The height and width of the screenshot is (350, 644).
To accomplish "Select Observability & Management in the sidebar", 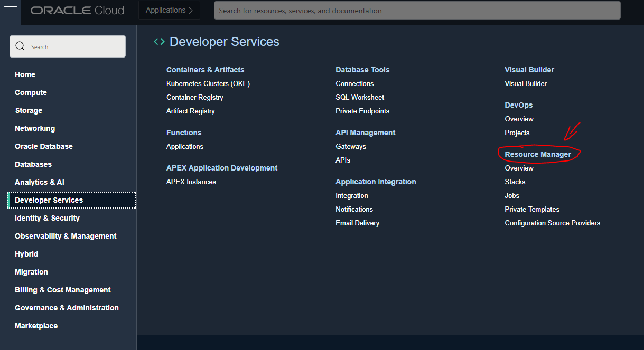I will [66, 236].
